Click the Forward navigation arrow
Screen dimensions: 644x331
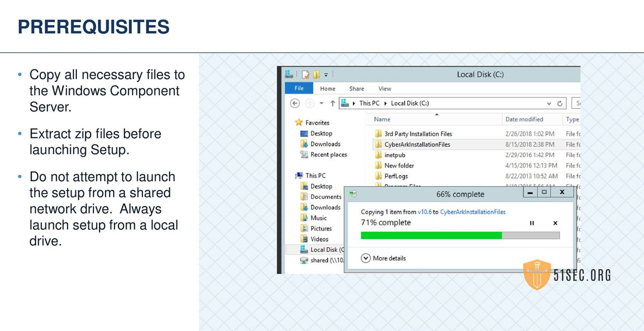[310, 103]
